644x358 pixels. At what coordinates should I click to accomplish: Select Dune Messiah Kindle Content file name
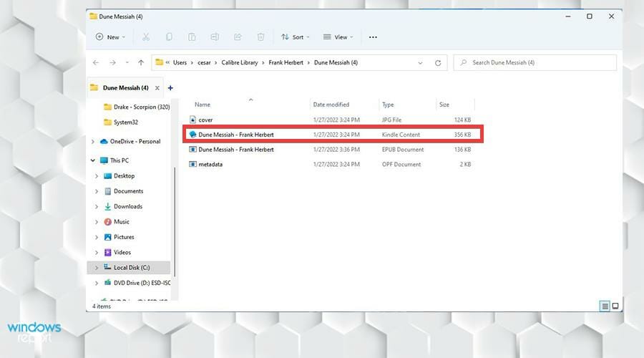pos(235,135)
